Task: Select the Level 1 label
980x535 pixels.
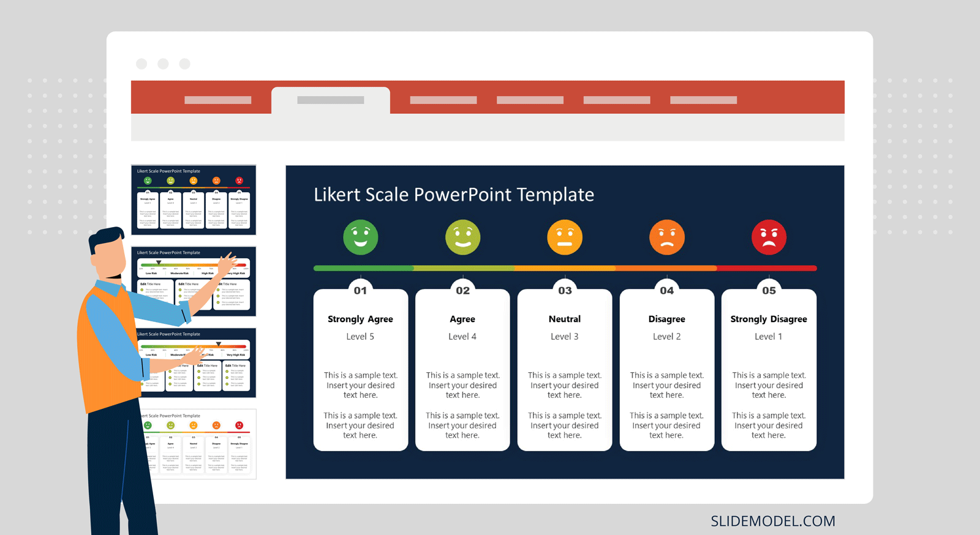Action: tap(769, 337)
